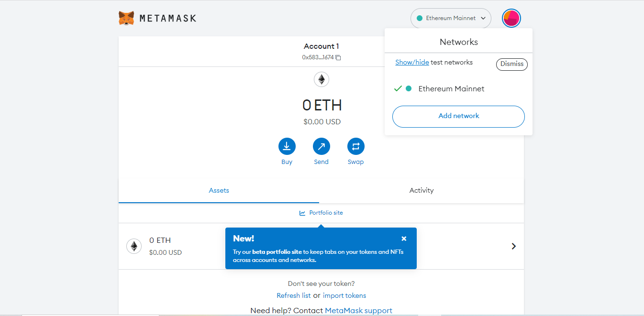The width and height of the screenshot is (644, 316).
Task: Close the New! portfolio popup
Action: coord(404,239)
